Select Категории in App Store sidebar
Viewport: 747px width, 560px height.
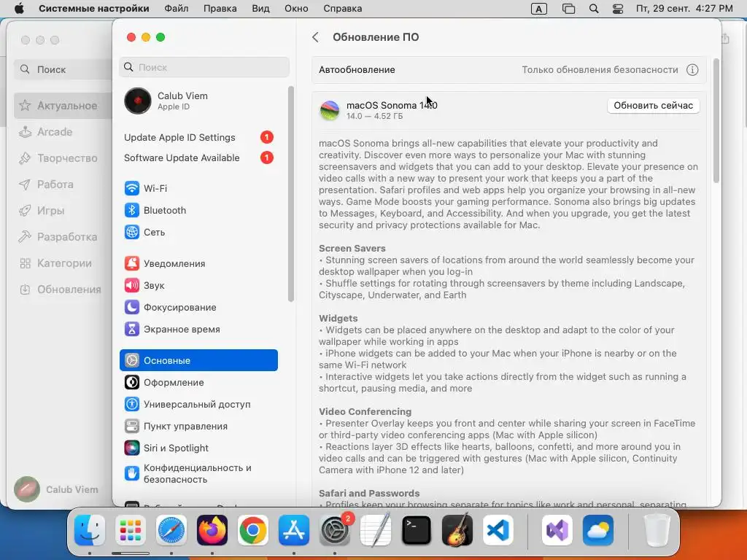tap(63, 262)
